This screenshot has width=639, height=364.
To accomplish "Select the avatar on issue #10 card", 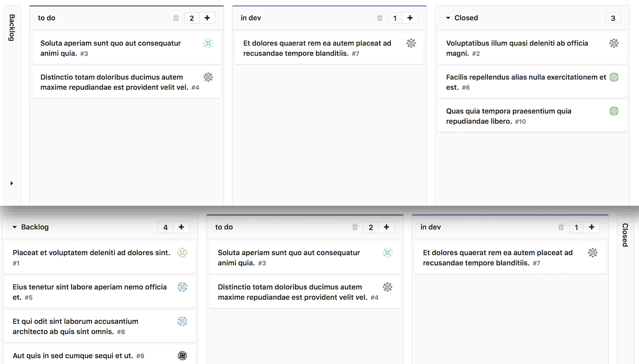I will tap(614, 112).
